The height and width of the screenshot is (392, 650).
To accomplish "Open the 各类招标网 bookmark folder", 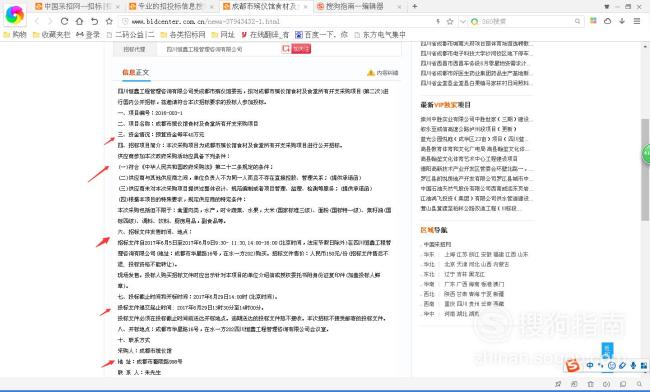I will (183, 35).
